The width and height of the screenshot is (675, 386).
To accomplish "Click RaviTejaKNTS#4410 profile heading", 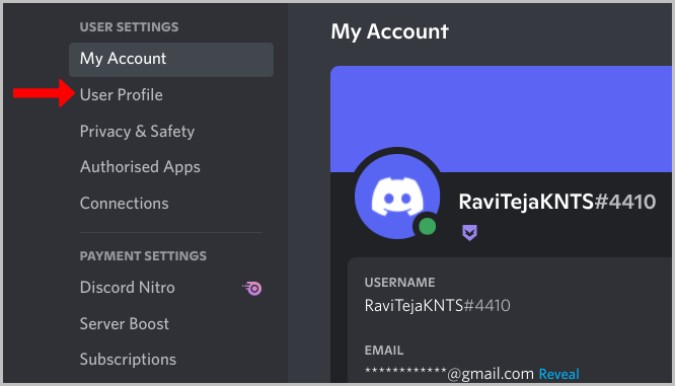I will tap(557, 202).
